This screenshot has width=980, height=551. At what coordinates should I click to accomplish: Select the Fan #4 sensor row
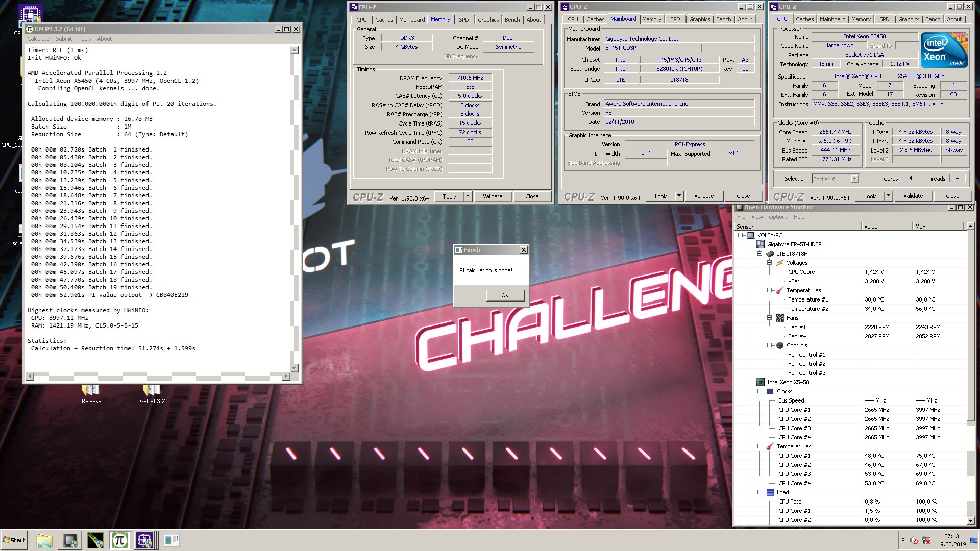pyautogui.click(x=851, y=336)
